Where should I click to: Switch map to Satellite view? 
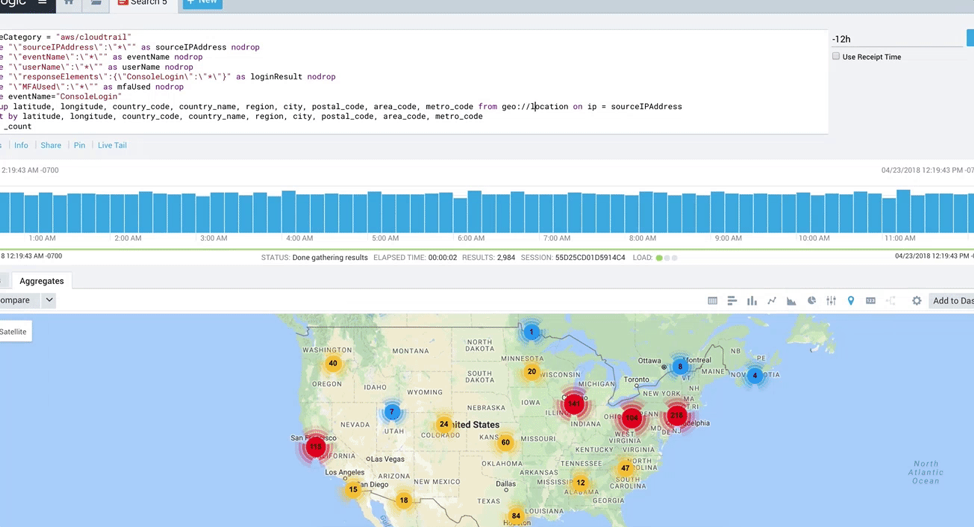[14, 331]
